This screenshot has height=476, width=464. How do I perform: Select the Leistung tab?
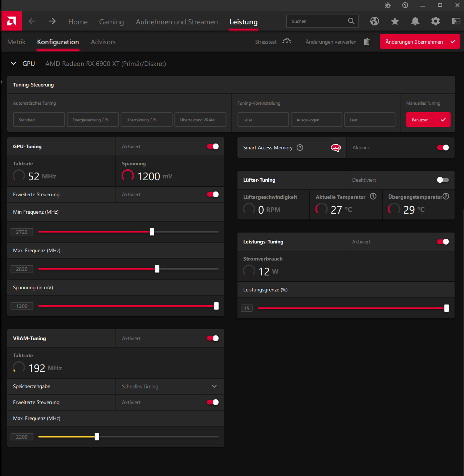point(244,22)
